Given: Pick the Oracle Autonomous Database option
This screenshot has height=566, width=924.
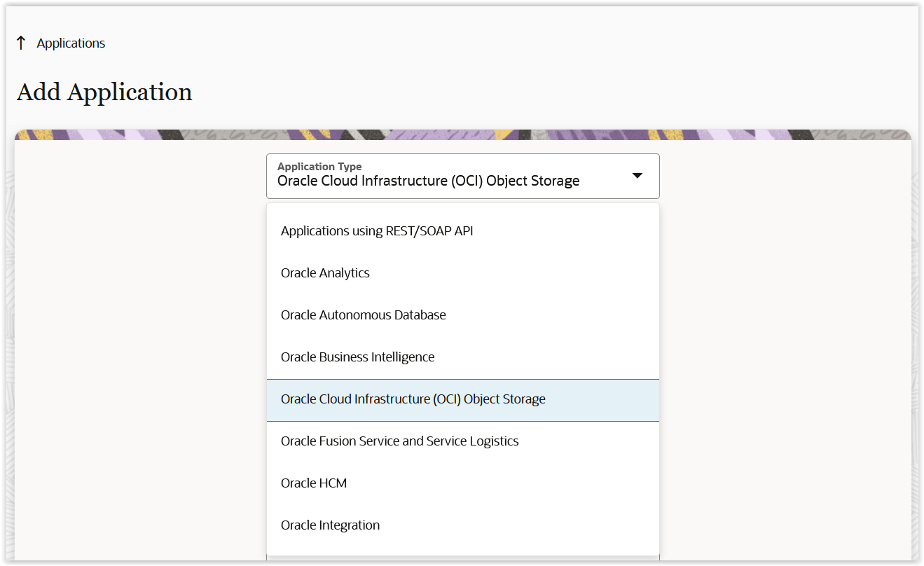Looking at the screenshot, I should tap(363, 315).
